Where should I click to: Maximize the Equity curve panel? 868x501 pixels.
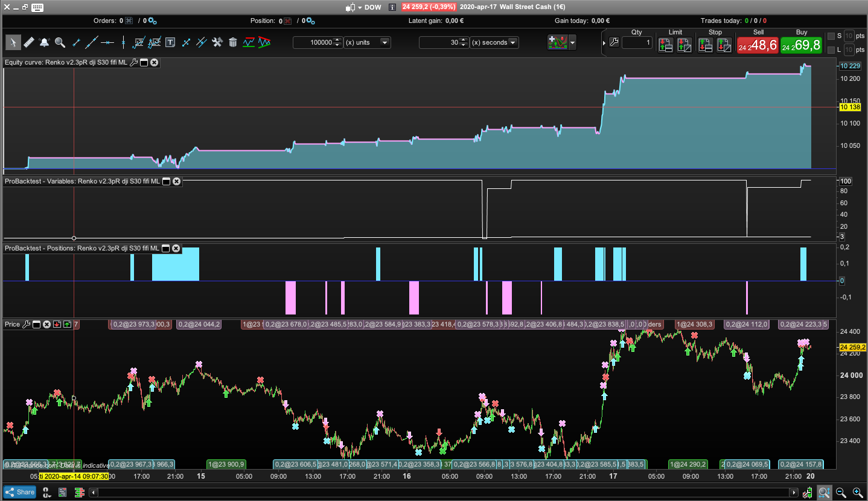(144, 62)
